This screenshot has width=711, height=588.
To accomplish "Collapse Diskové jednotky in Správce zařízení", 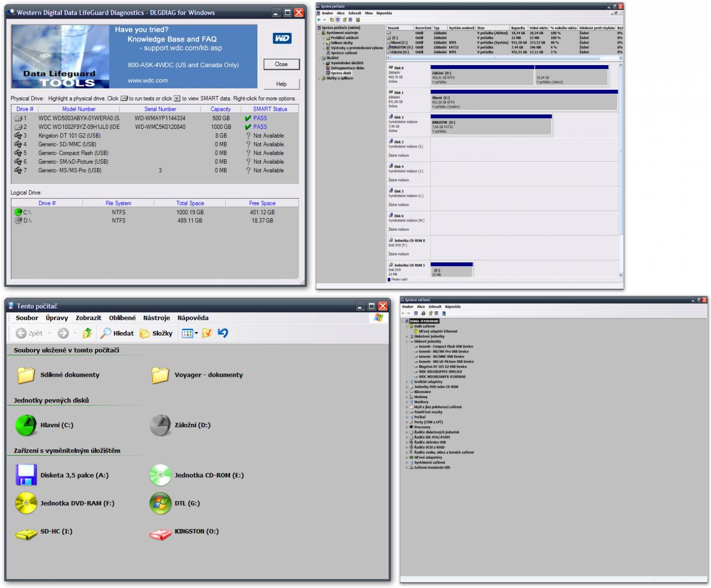I will point(407,342).
